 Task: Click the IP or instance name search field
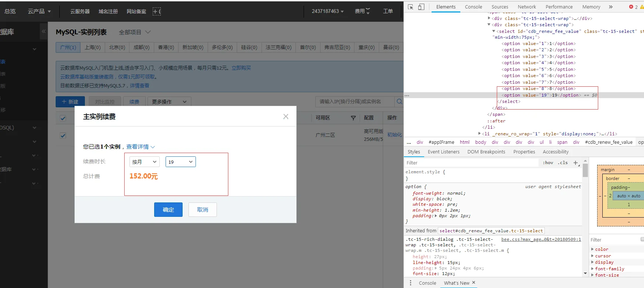click(355, 101)
